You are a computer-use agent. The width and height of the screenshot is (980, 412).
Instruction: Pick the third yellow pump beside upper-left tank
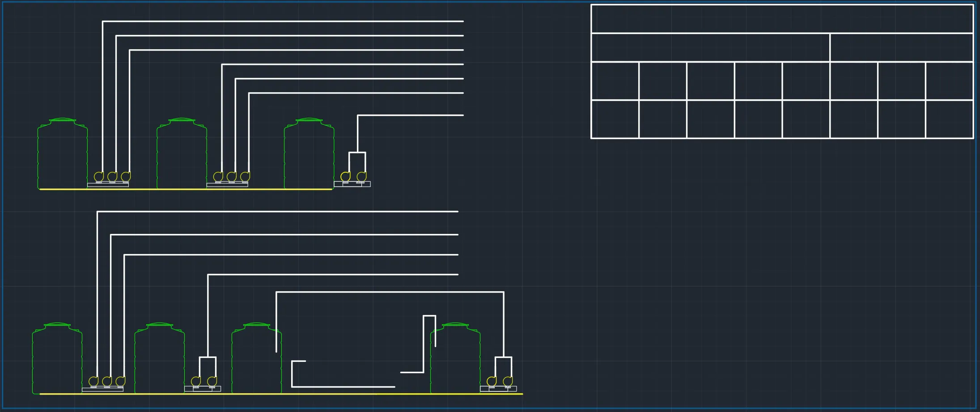(x=126, y=177)
